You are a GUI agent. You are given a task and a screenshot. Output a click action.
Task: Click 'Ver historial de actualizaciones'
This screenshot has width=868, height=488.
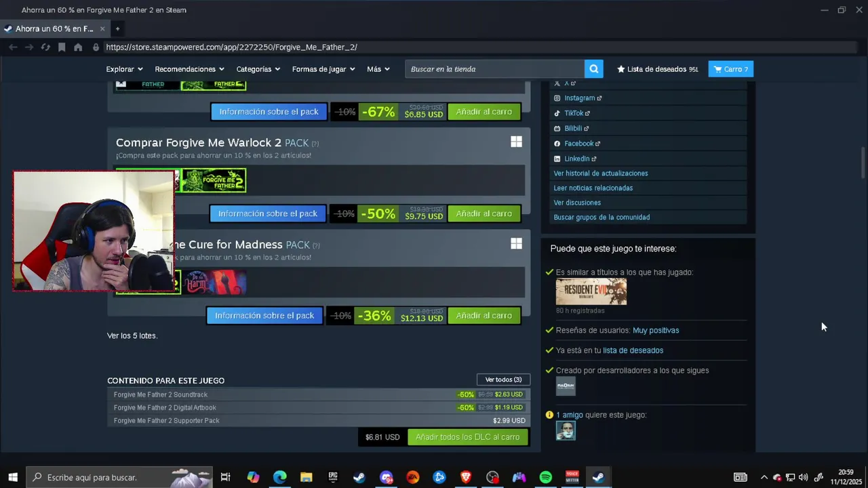click(601, 174)
